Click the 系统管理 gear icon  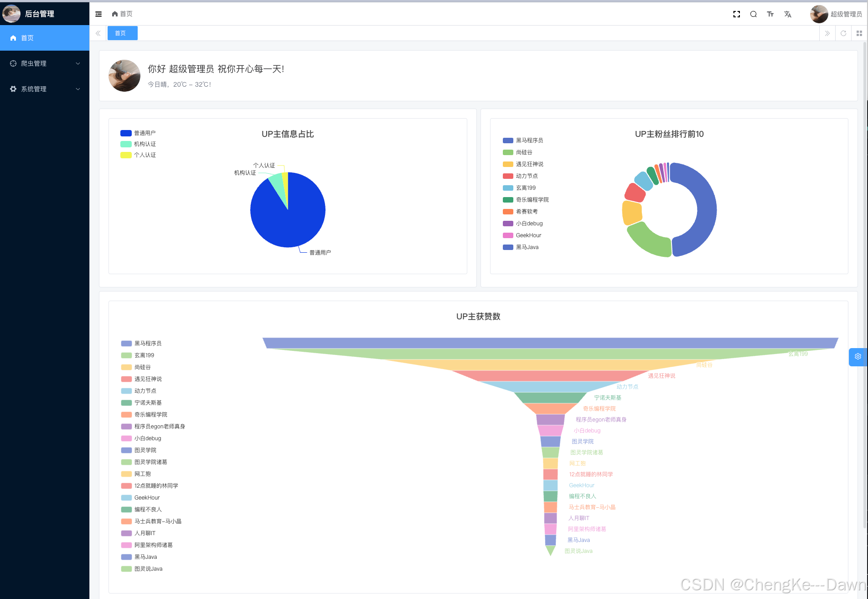pos(13,89)
